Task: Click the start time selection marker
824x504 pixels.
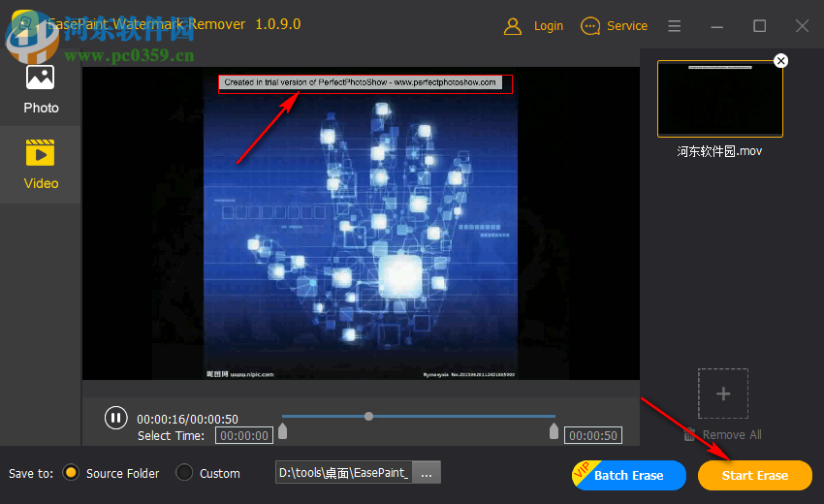Action: (x=283, y=431)
